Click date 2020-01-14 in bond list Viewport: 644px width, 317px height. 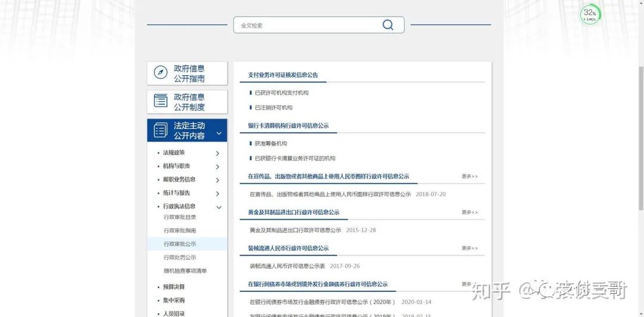[416, 302]
